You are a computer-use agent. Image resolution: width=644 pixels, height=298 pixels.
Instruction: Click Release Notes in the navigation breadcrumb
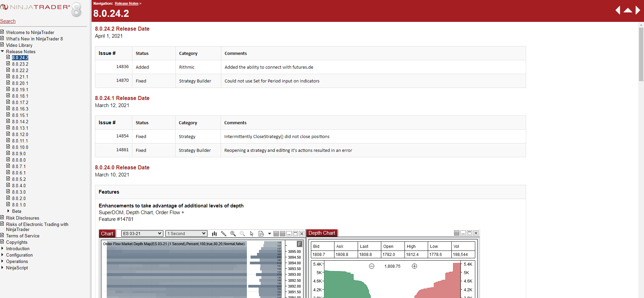127,3
